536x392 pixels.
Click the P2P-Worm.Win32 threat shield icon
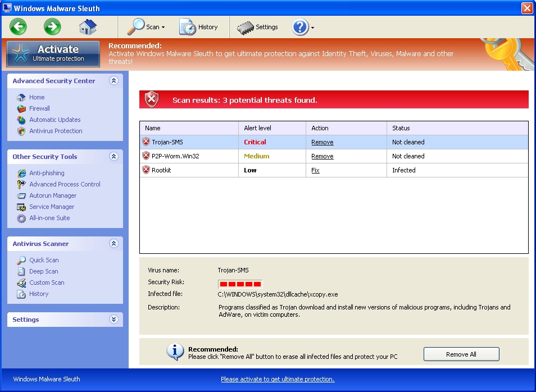pos(146,156)
